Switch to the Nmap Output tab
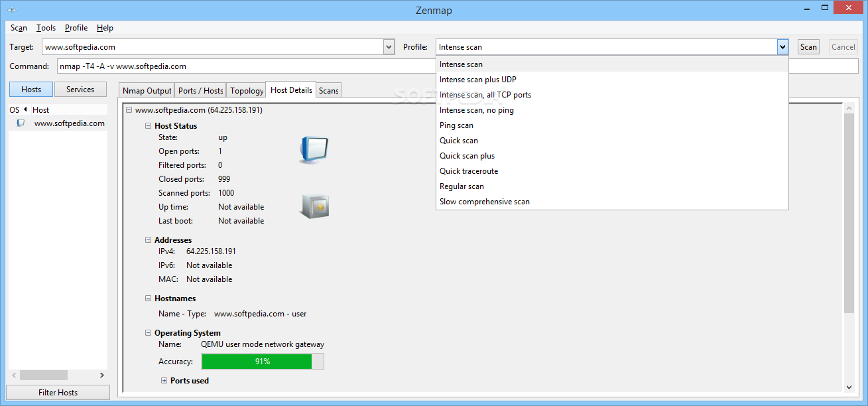Screen dimensions: 868x406 (x=147, y=91)
